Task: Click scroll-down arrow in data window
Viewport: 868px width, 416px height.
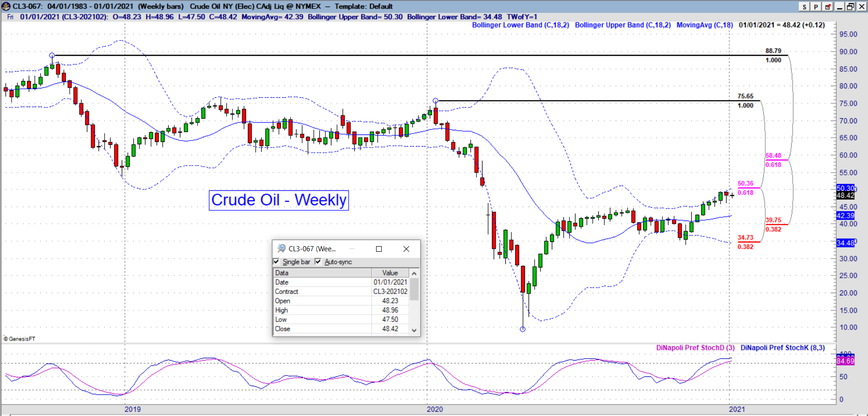Action: [414, 330]
